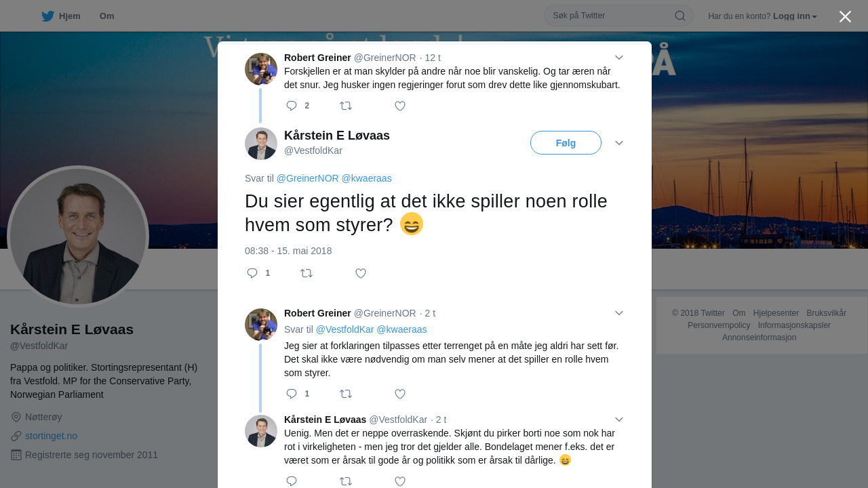The image size is (868, 488).
Task: Click the reply icon on the main tweet
Action: tap(252, 273)
